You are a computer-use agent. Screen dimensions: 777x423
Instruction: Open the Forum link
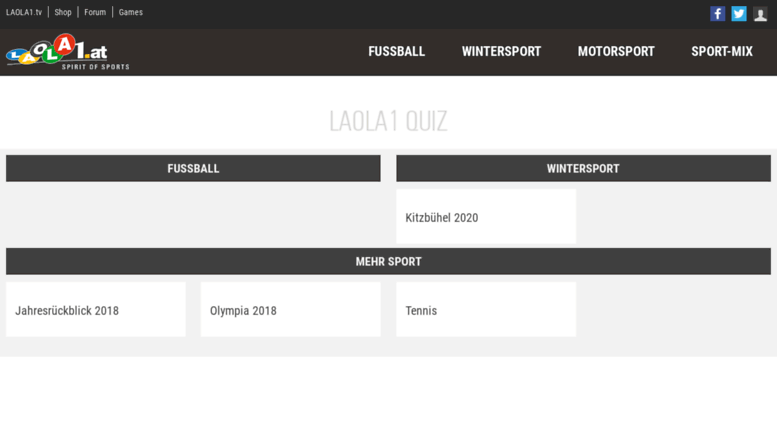95,12
